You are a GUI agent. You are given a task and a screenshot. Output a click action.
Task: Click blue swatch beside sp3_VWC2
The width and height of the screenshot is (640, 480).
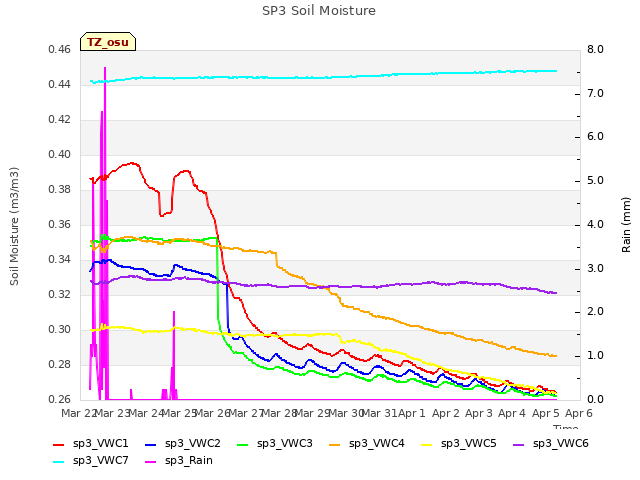[151, 445]
